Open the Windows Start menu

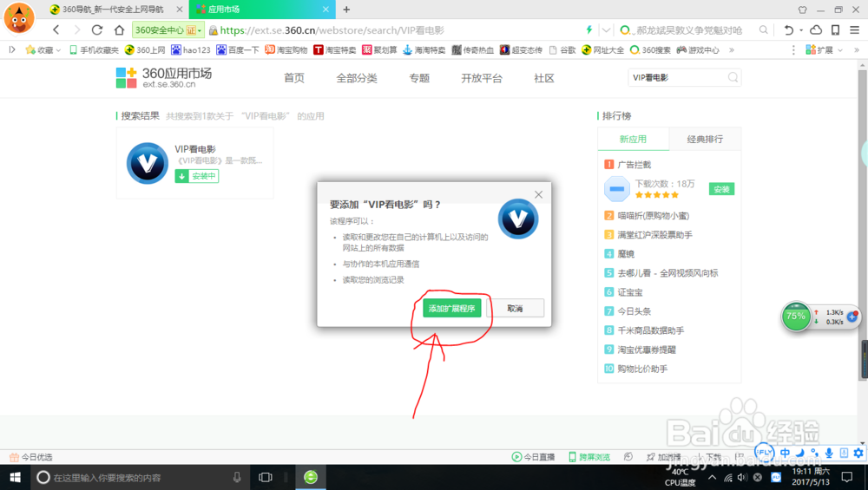click(15, 477)
